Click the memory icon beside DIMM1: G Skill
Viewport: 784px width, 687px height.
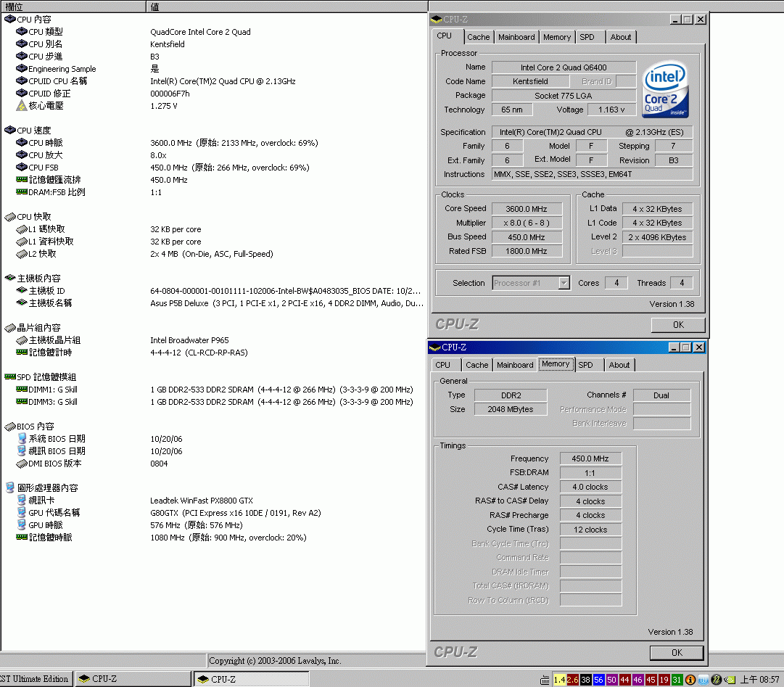click(22, 389)
